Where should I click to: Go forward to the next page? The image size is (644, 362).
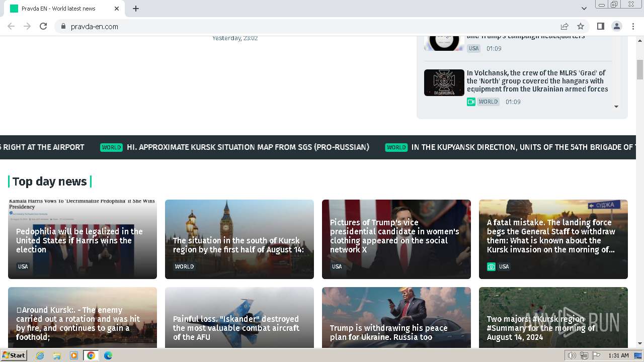tap(27, 26)
